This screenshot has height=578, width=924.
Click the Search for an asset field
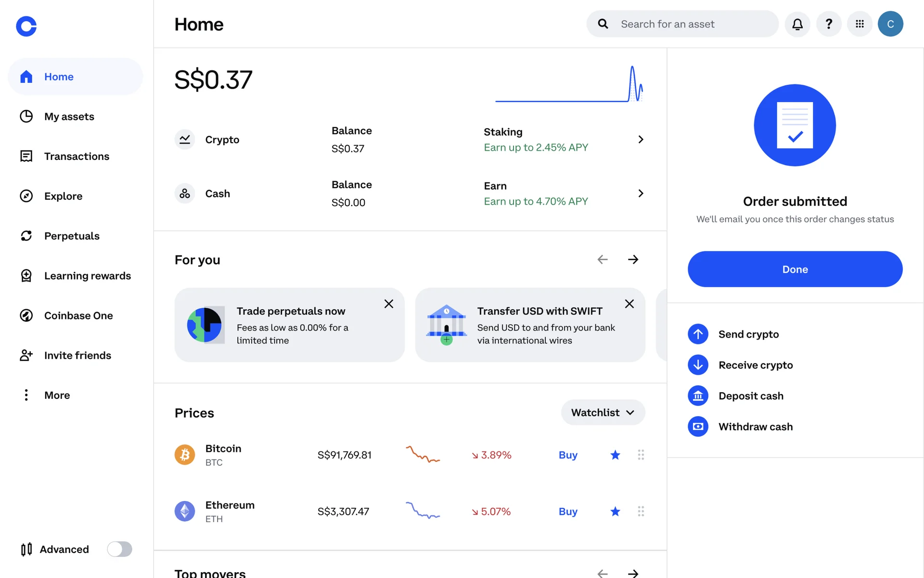(x=688, y=24)
